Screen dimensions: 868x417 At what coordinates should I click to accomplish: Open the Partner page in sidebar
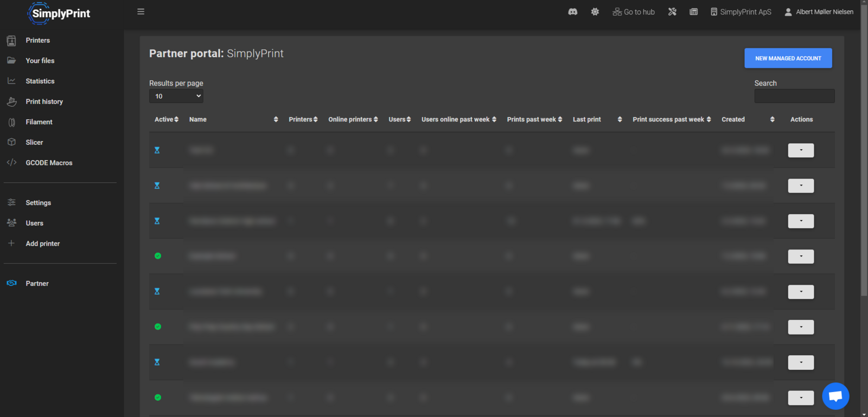point(37,284)
